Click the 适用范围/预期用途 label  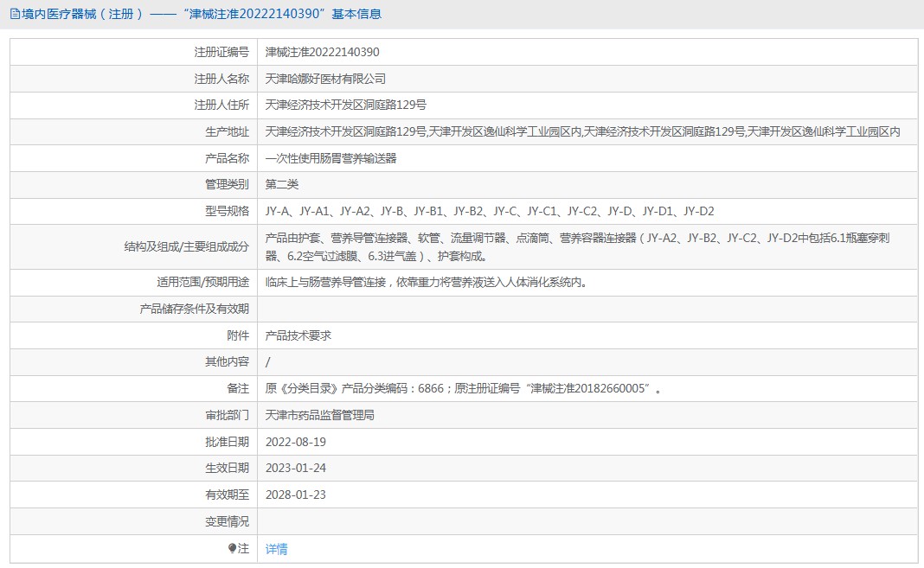[202, 282]
